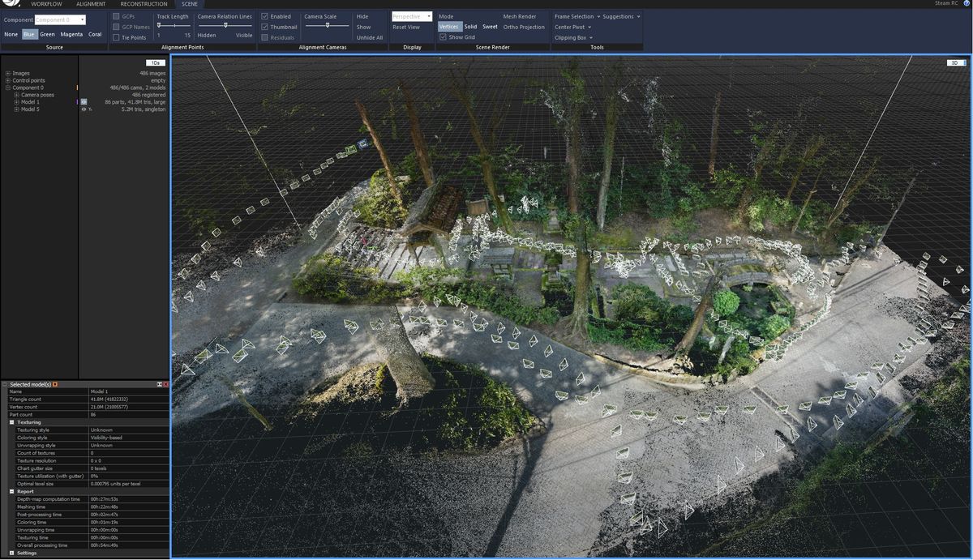Uncheck the Show Grid option
This screenshot has width=973, height=560.
443,36
